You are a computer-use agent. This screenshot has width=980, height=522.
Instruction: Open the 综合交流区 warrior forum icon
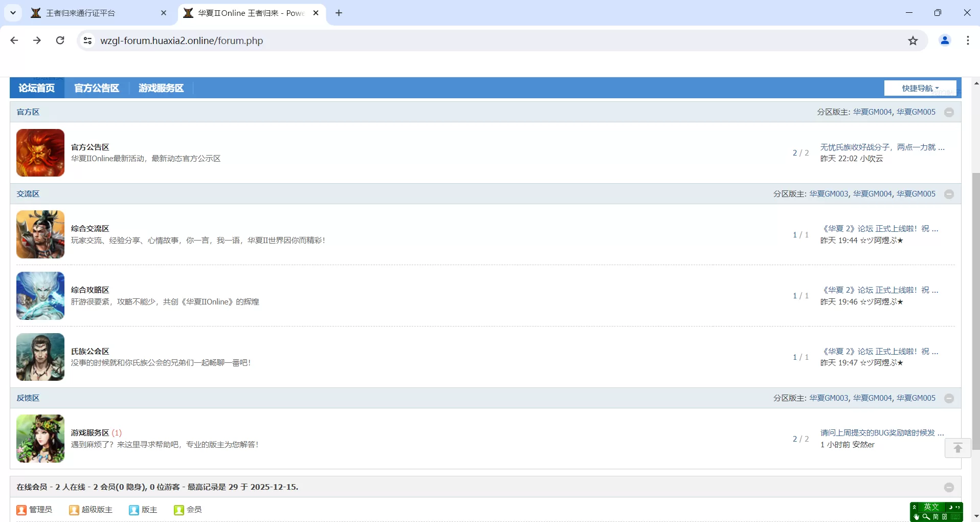(40, 234)
